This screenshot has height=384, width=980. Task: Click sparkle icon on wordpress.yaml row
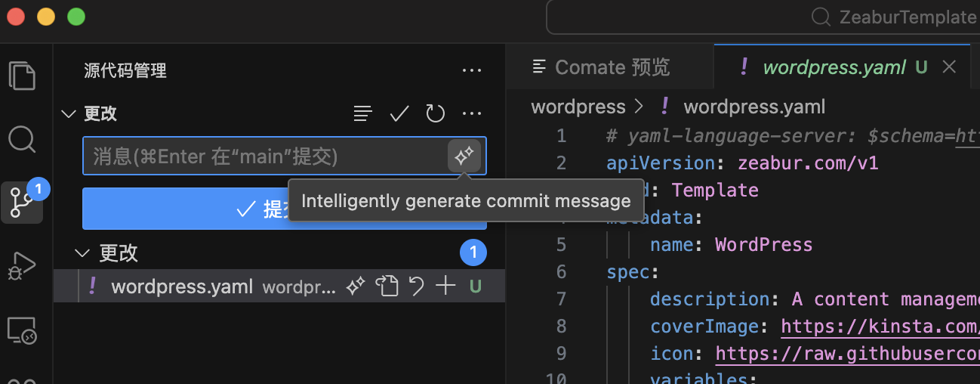(356, 286)
